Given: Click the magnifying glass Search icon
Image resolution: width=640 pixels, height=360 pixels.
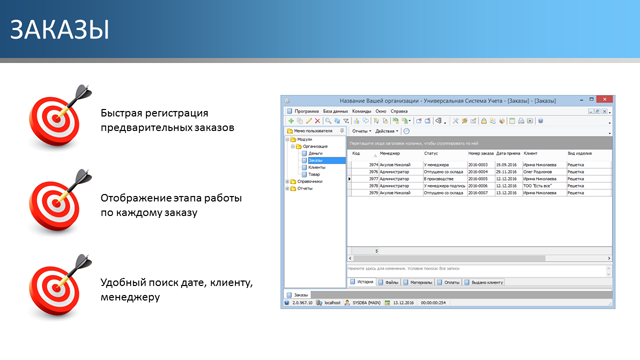Looking at the screenshot, I should pos(328,121).
